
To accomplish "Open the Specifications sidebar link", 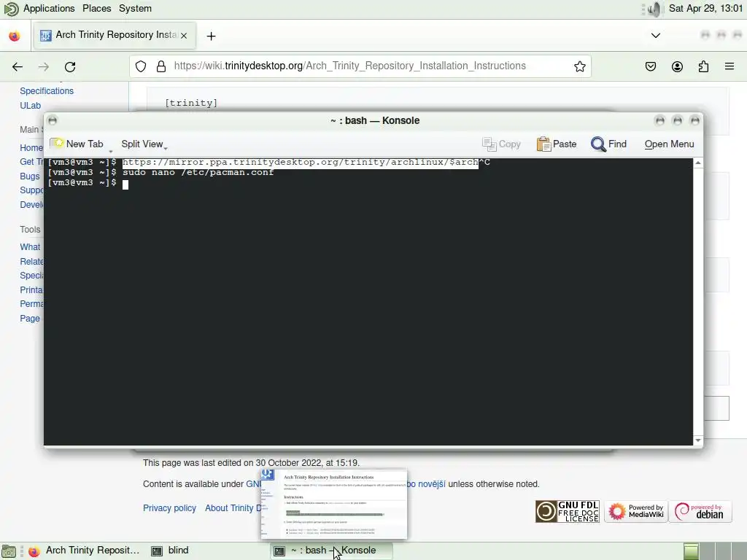I will pos(47,91).
